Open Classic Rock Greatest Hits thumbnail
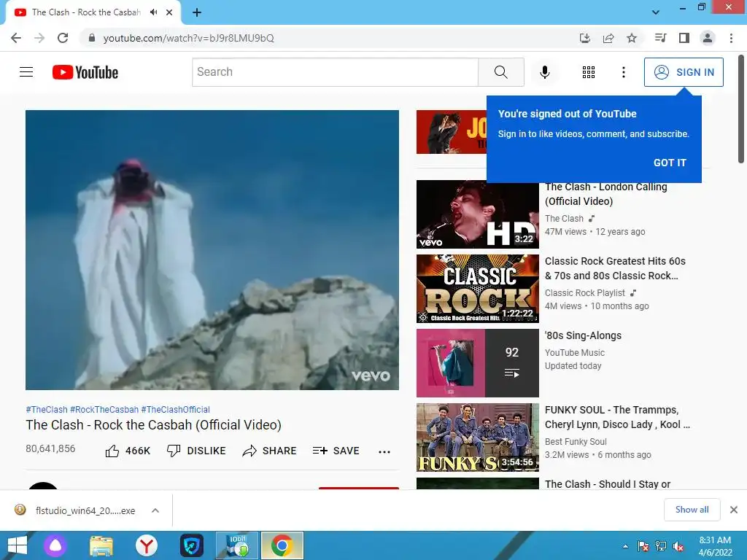The width and height of the screenshot is (747, 560). coord(477,289)
